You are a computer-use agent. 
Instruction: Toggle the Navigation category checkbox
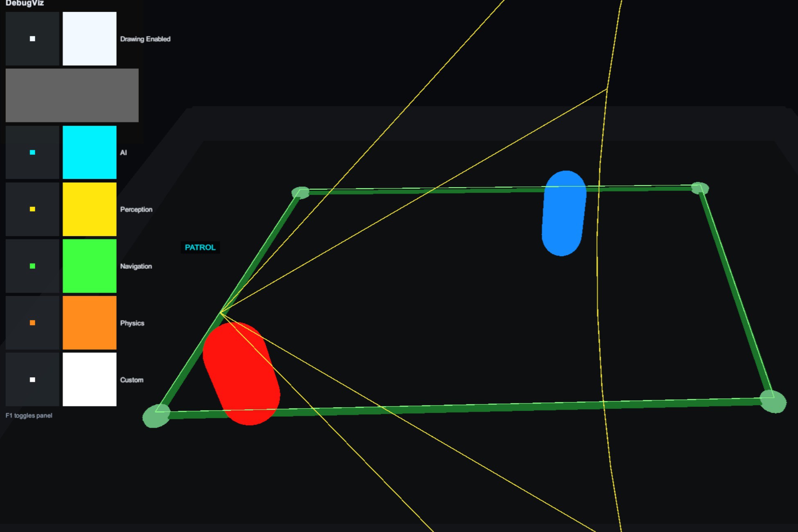coord(32,266)
